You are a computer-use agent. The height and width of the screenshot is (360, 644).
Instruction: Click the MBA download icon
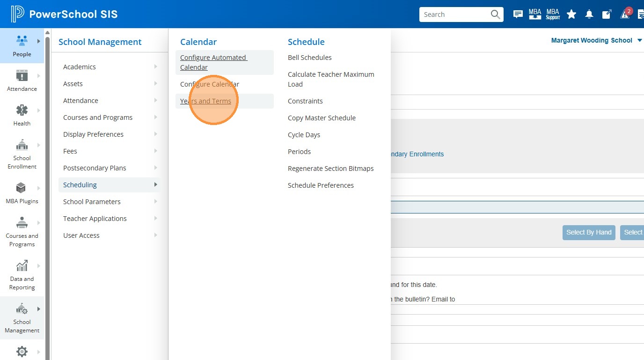point(535,14)
